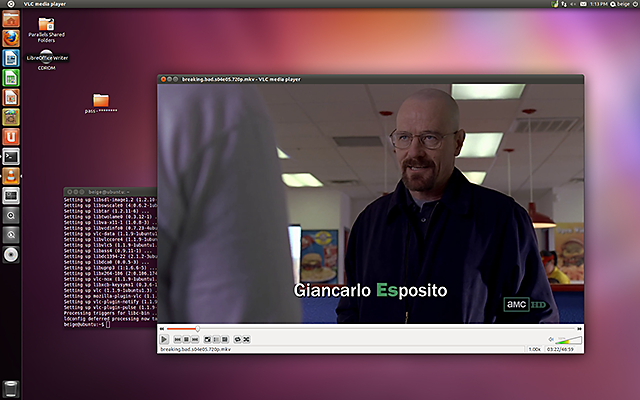Click VLC media player in the top panel
This screenshot has height=400, width=640.
44,4
